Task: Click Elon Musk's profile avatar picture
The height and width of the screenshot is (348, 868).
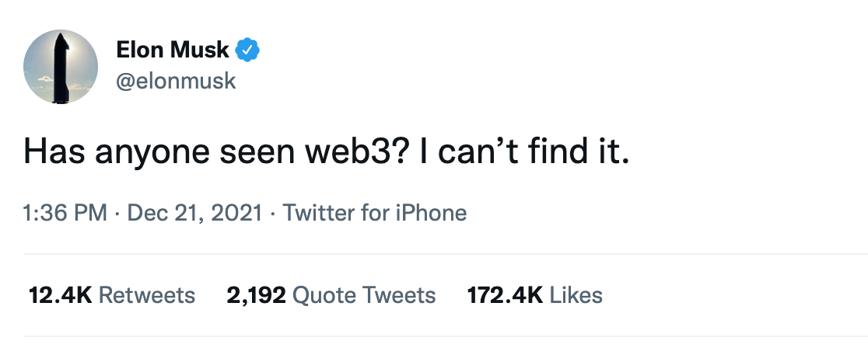Action: 61,68
